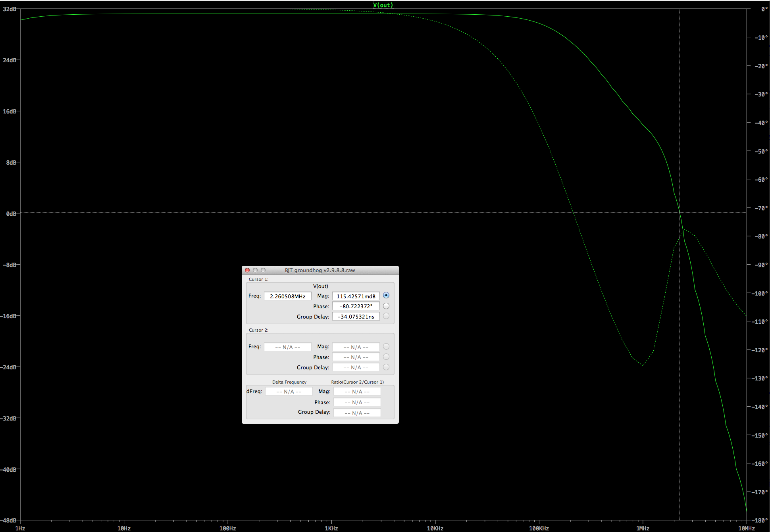Click the -180° phase axis label
This screenshot has height=532, width=770.
pos(760,520)
